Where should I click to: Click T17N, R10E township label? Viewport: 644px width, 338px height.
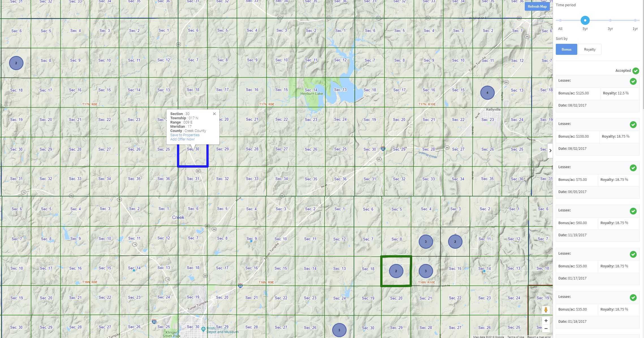[x=427, y=104]
